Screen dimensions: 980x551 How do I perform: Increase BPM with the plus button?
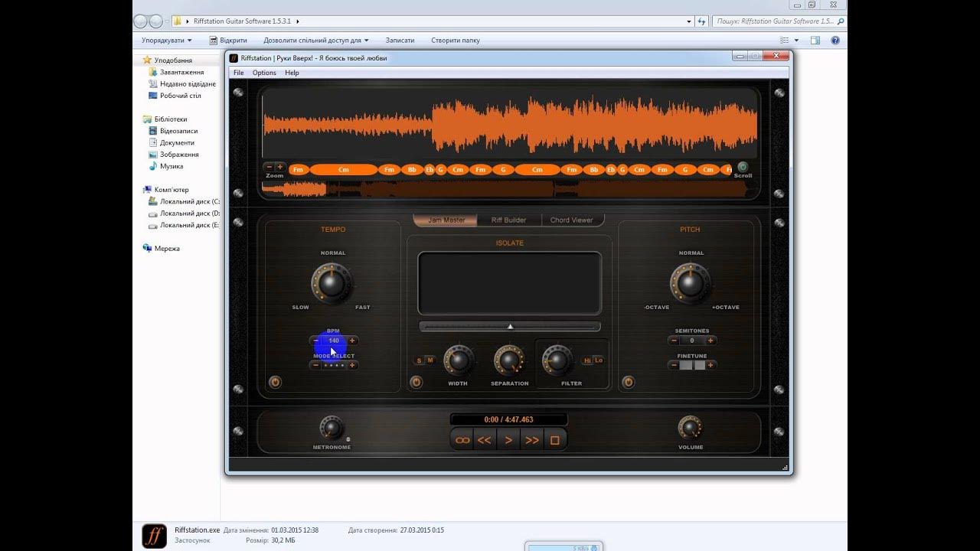(x=352, y=341)
